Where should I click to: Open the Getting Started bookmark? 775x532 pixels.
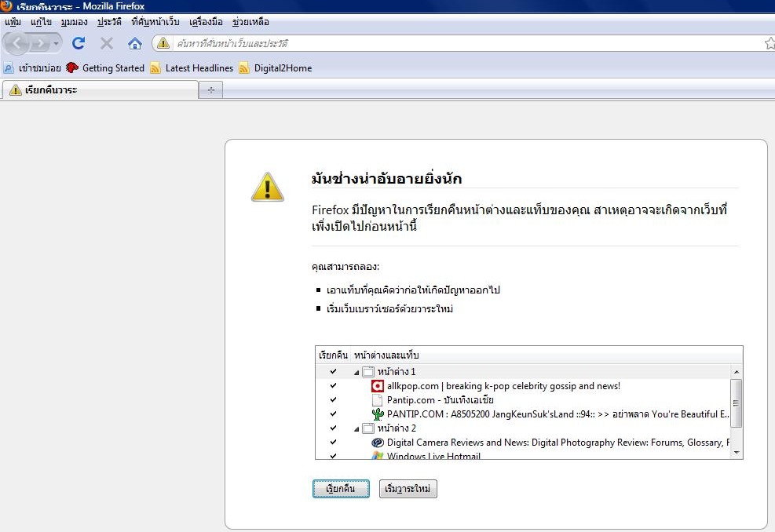pos(105,68)
